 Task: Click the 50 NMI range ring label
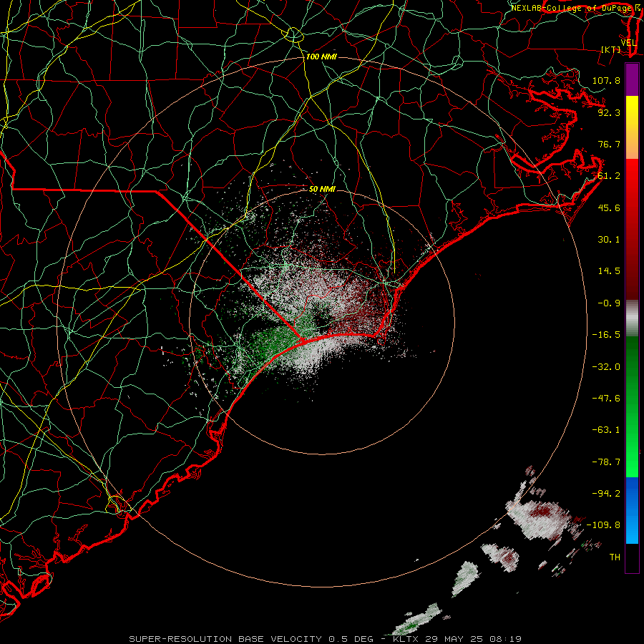(x=322, y=189)
